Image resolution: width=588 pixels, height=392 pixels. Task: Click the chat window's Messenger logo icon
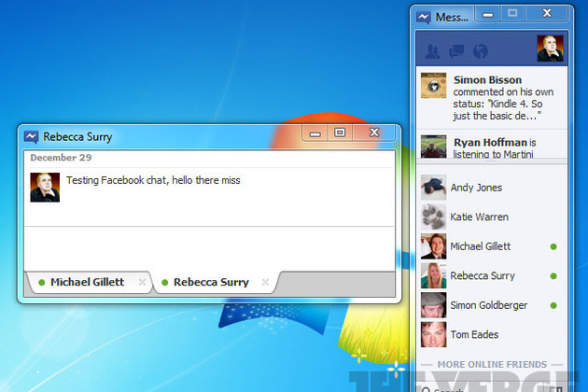click(x=31, y=136)
